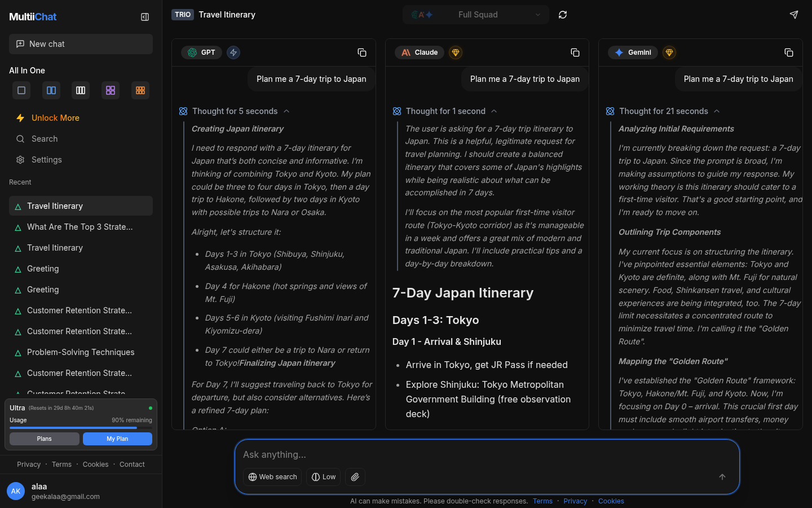Open Search in the sidebar
Screen dimensions: 812x508
coord(81,139)
